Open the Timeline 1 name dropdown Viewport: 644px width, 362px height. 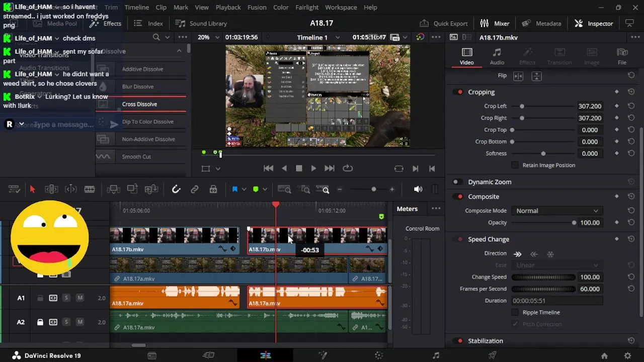coord(318,37)
